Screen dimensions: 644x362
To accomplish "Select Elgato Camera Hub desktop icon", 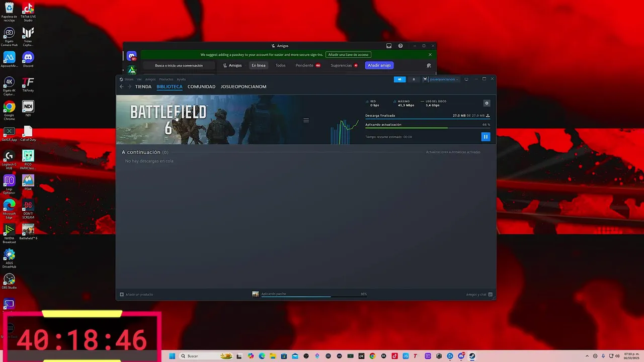I will coord(9,37).
